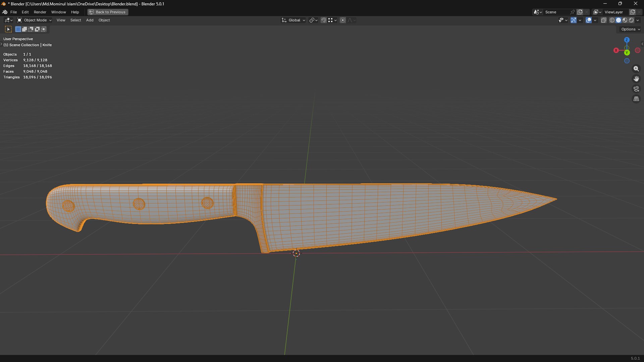Viewport: 644px width, 362px height.
Task: Open the viewport View menu
Action: 61,20
